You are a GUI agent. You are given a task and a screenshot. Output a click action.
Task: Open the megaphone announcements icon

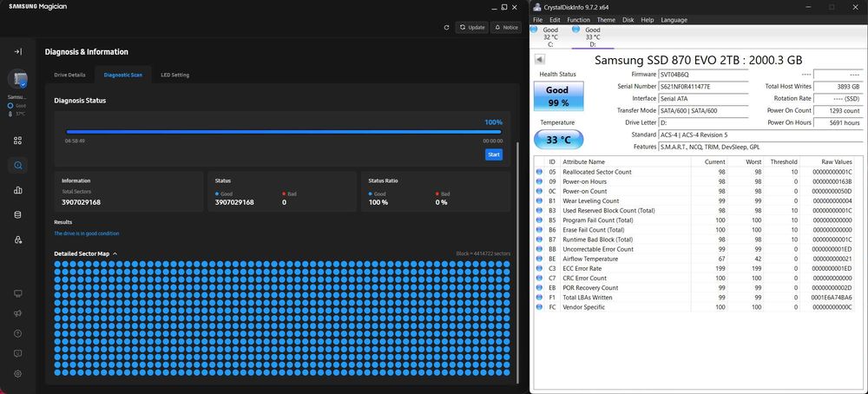[x=17, y=313]
